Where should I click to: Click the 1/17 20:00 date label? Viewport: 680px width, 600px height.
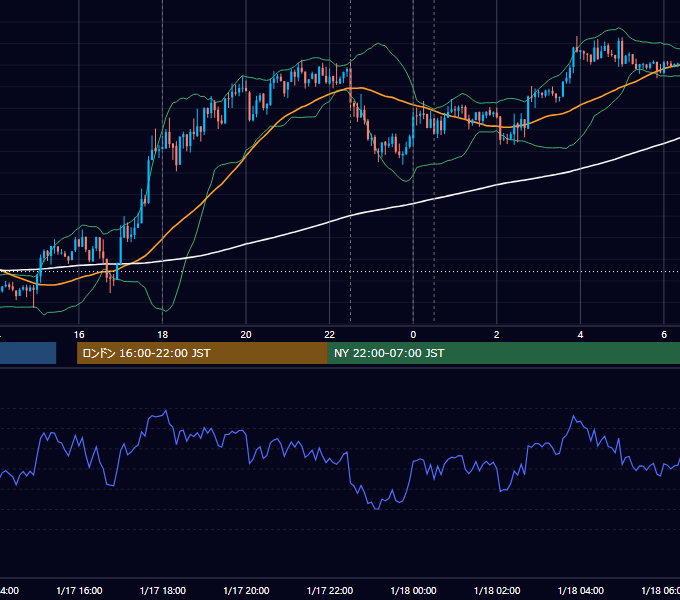coord(246,590)
